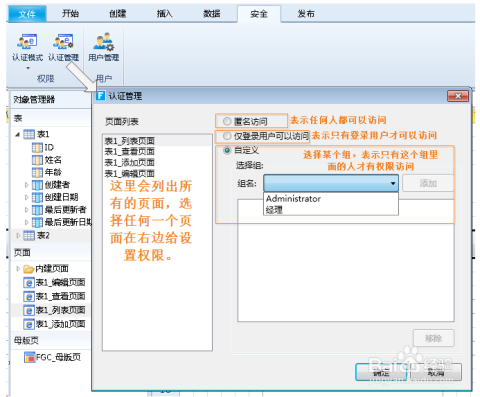Click the 移除 button

point(434,338)
